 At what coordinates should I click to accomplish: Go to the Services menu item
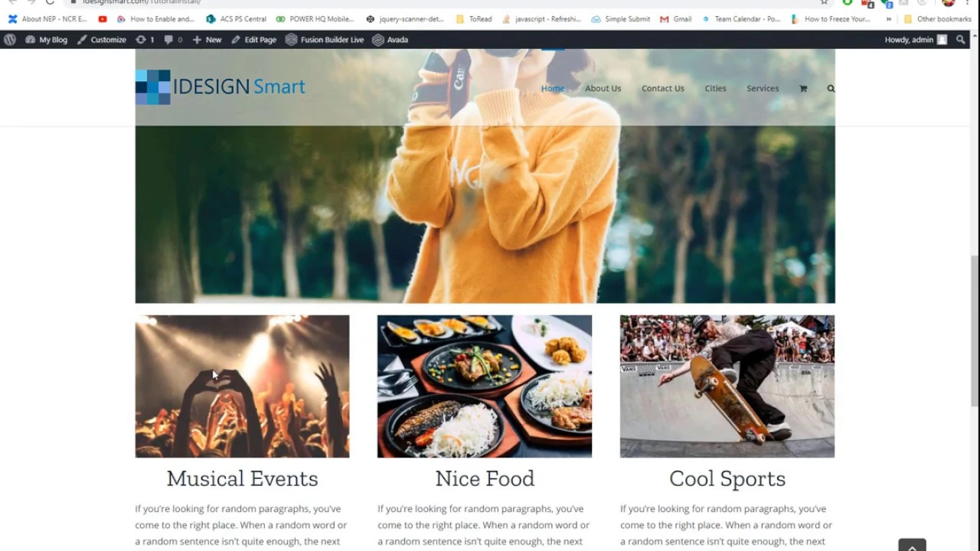pos(763,89)
